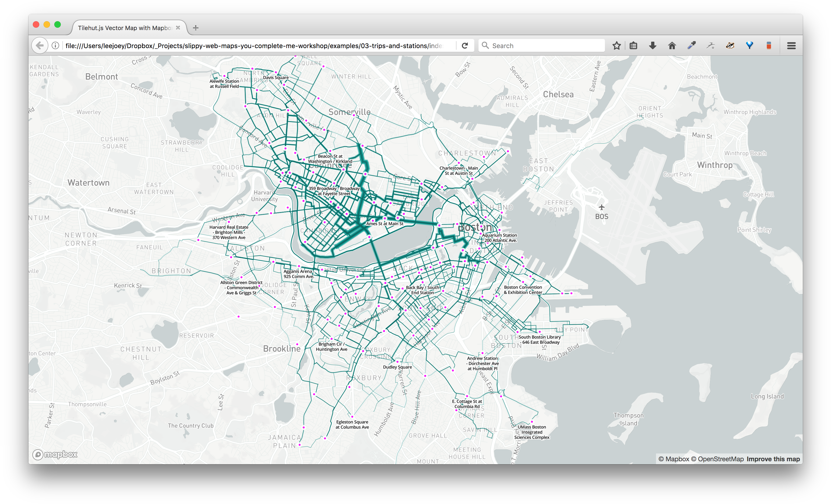Viewport: 831px width, 504px height.
Task: Click the Mapbox logo
Action: click(x=55, y=455)
